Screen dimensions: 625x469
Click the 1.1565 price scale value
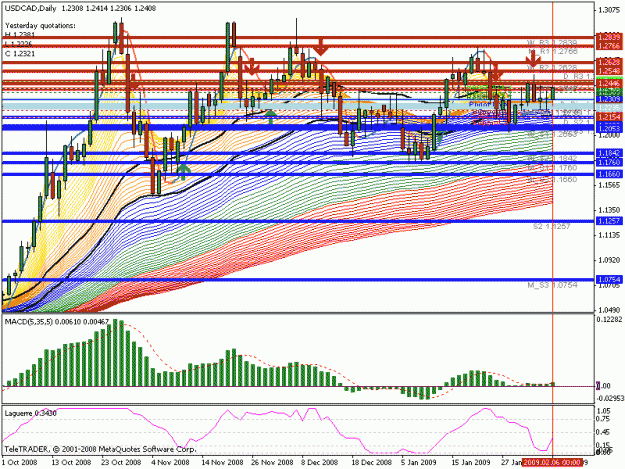tap(609, 185)
